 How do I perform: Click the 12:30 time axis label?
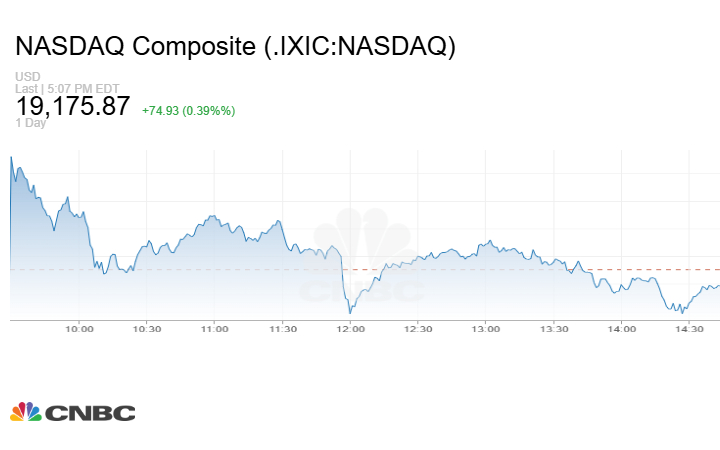pyautogui.click(x=418, y=329)
